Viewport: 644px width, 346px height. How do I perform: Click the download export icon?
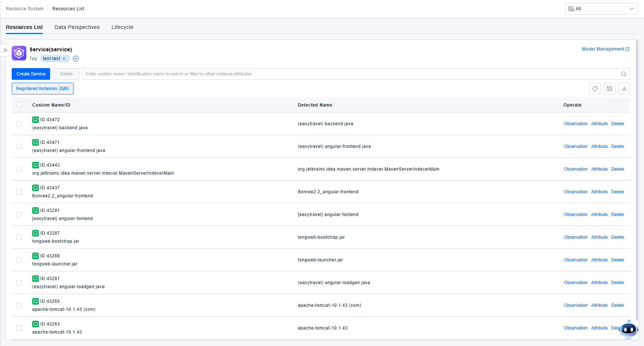coord(624,89)
